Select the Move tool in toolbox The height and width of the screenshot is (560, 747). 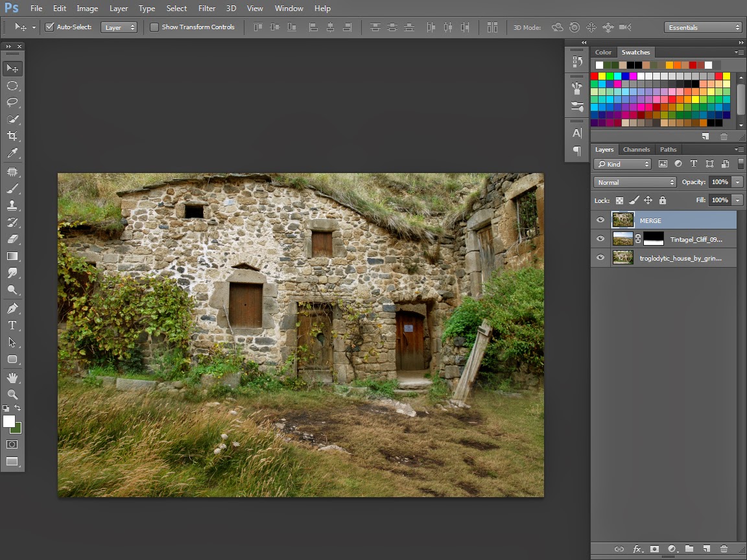coord(12,69)
